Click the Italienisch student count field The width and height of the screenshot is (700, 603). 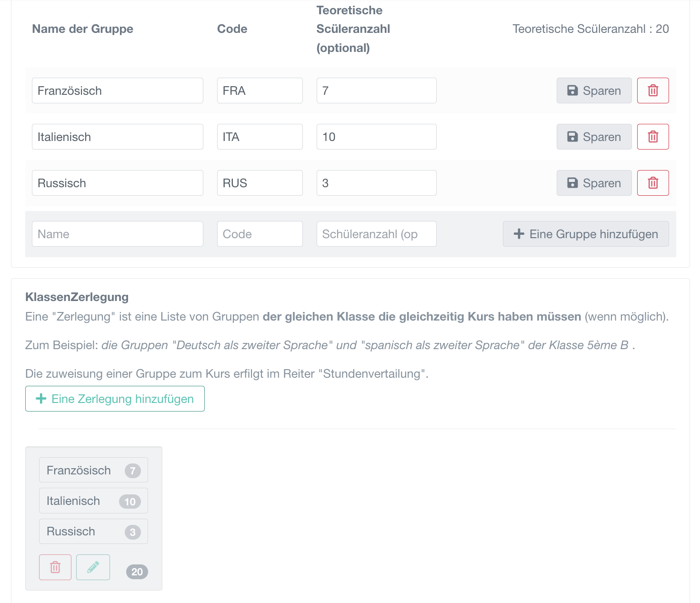pyautogui.click(x=376, y=137)
